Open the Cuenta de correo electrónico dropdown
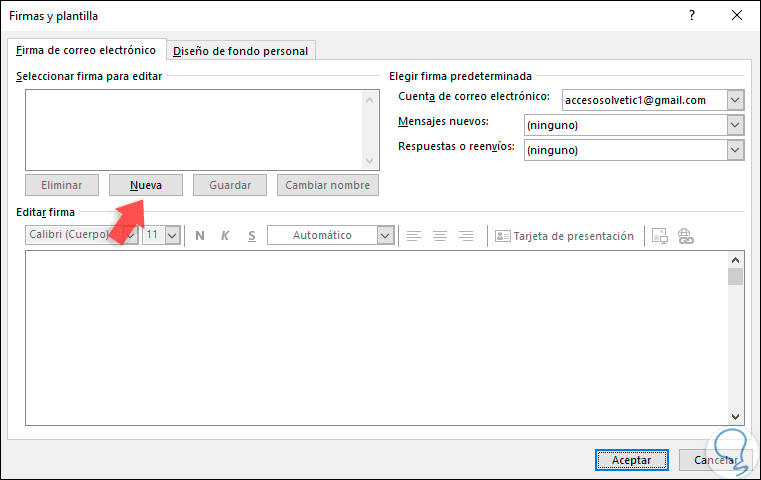The image size is (761, 480). pyautogui.click(x=736, y=100)
